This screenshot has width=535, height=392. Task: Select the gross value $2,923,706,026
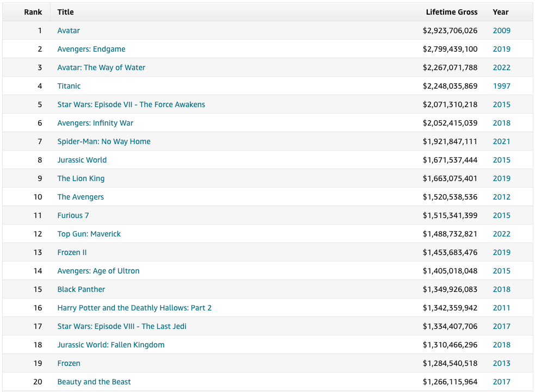click(450, 30)
